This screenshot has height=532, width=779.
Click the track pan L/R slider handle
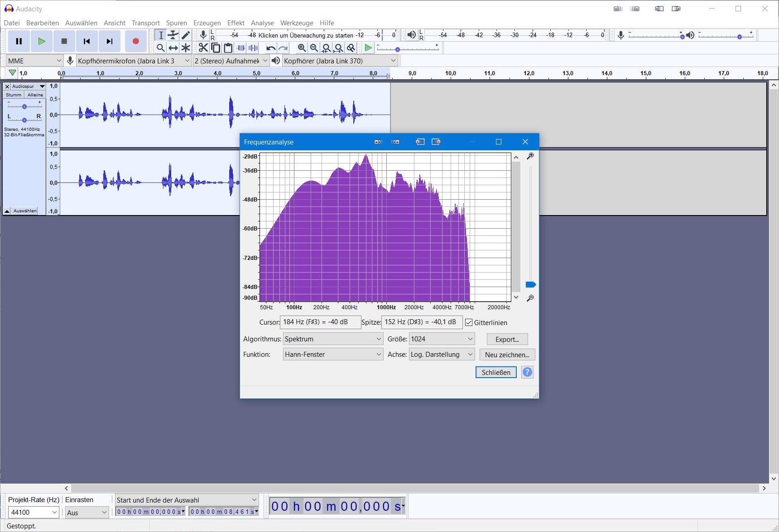point(24,120)
